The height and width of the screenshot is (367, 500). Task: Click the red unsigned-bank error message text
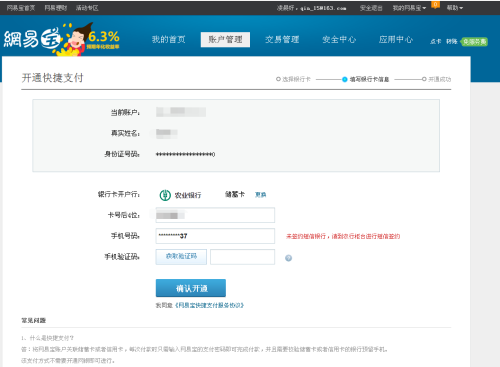click(x=343, y=236)
